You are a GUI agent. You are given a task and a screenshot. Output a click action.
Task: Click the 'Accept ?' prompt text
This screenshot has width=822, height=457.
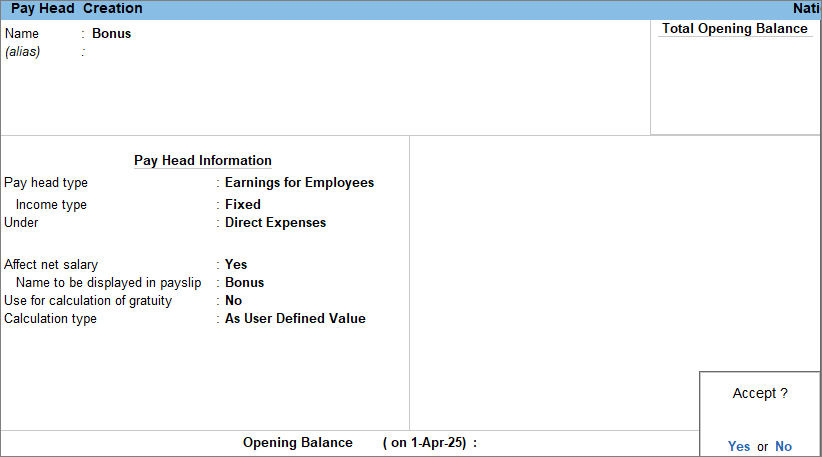(x=760, y=394)
